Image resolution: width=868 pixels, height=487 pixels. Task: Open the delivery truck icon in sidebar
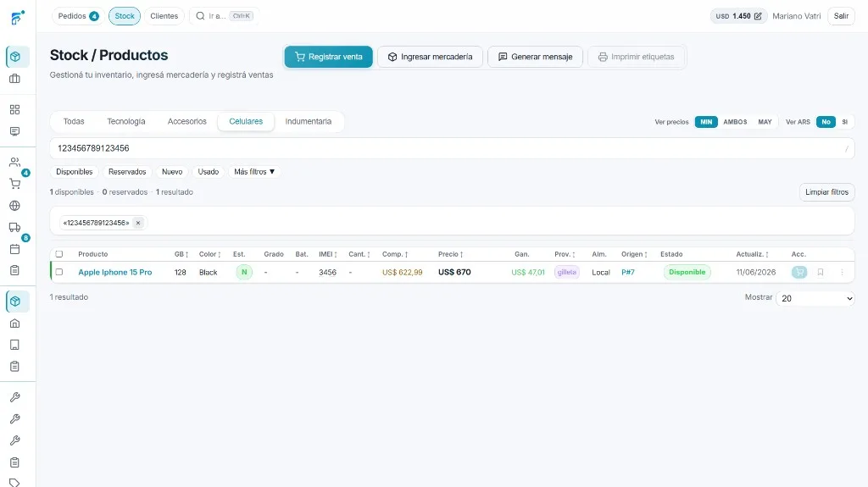click(x=15, y=227)
